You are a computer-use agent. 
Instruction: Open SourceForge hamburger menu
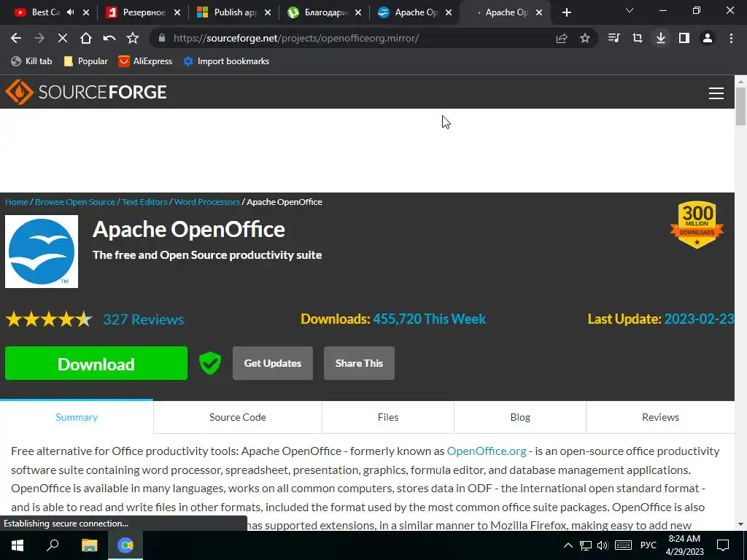pos(716,93)
